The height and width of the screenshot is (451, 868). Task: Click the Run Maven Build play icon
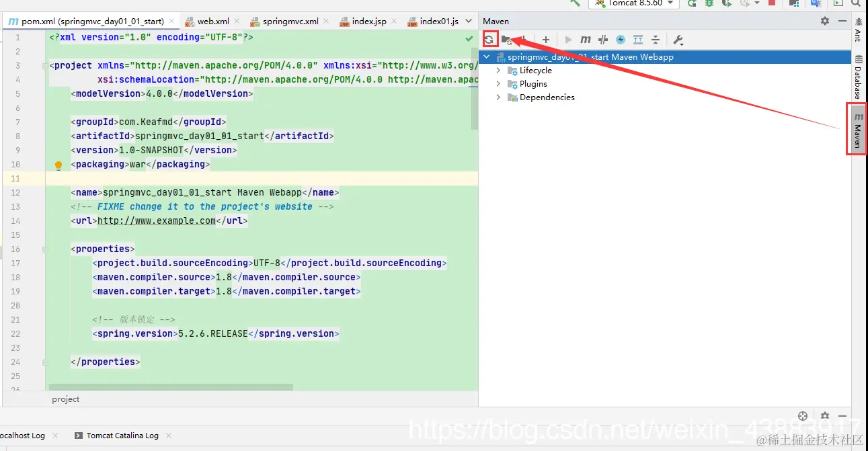[568, 40]
